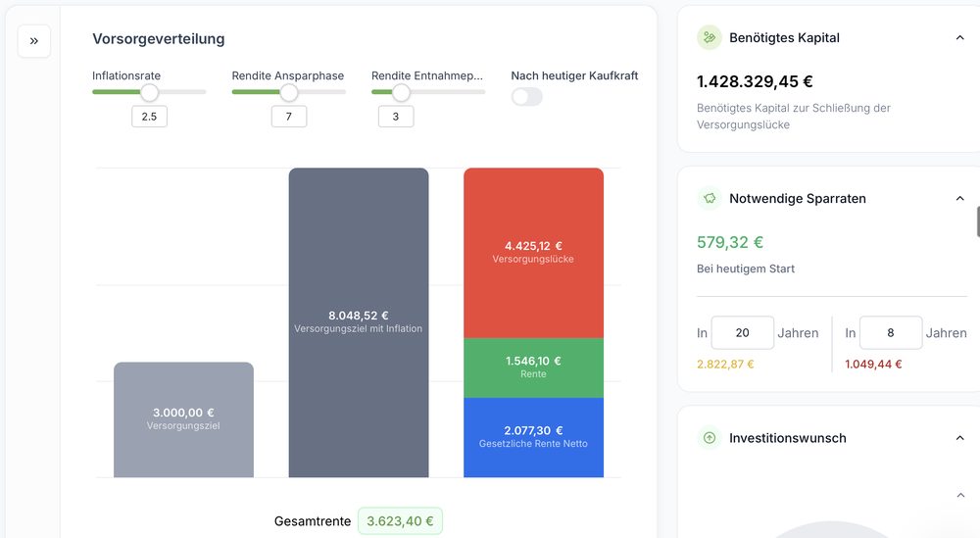Collapse the Investitionswunsch card

(x=960, y=438)
